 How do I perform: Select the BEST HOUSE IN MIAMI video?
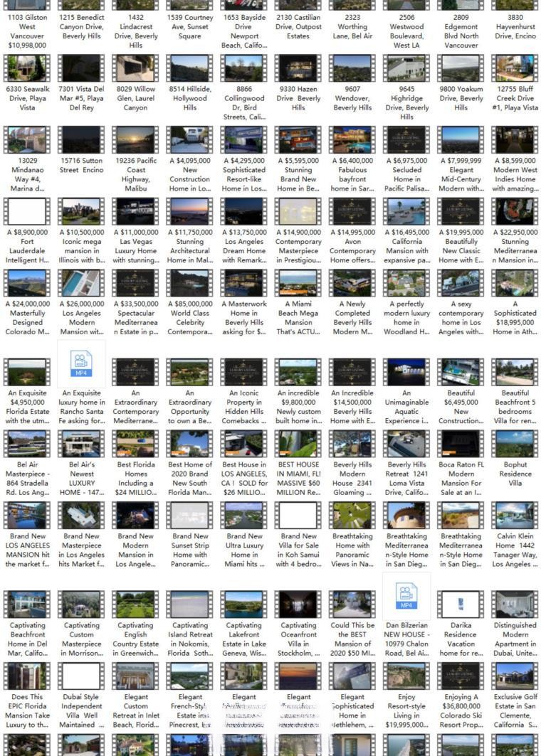point(298,444)
